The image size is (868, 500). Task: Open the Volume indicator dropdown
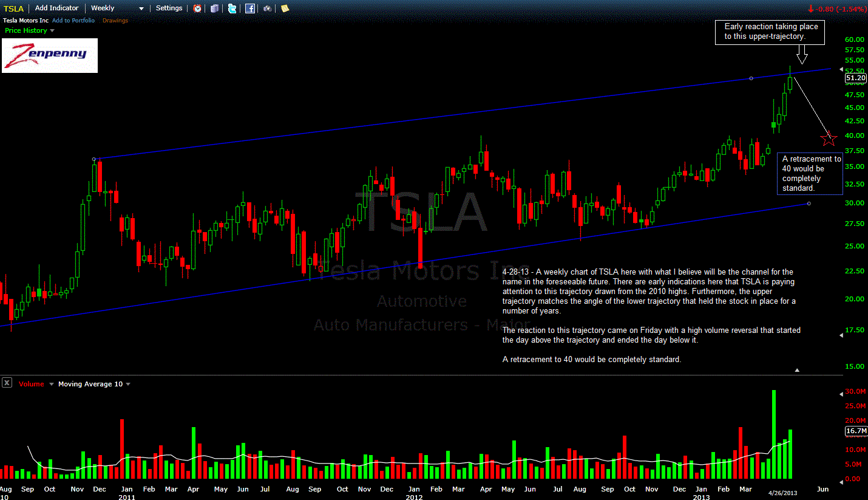pyautogui.click(x=52, y=384)
